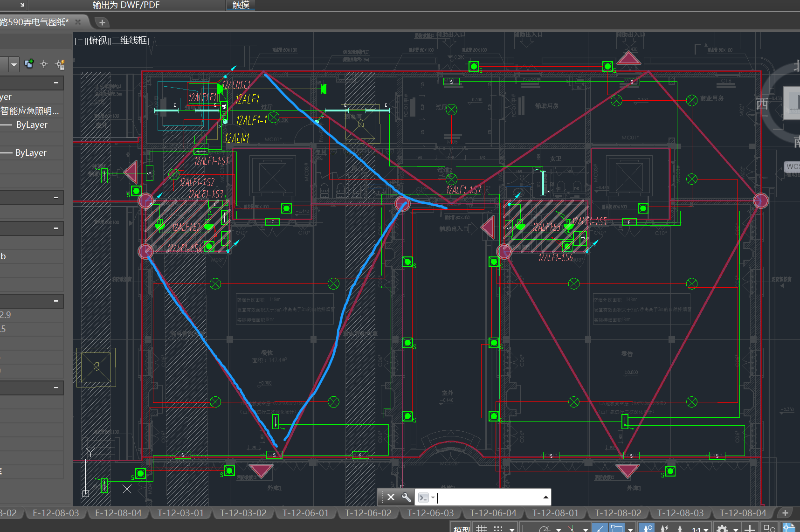800x532 pixels.
Task: Toggle 2D object snap button
Action: point(617,528)
